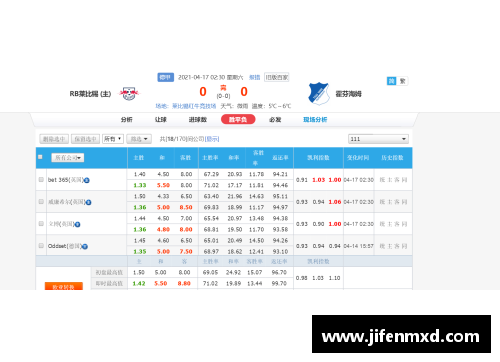Viewport: 500px width, 362px height.
Task: Click the RB Leipzig team logo
Action: pos(129,94)
